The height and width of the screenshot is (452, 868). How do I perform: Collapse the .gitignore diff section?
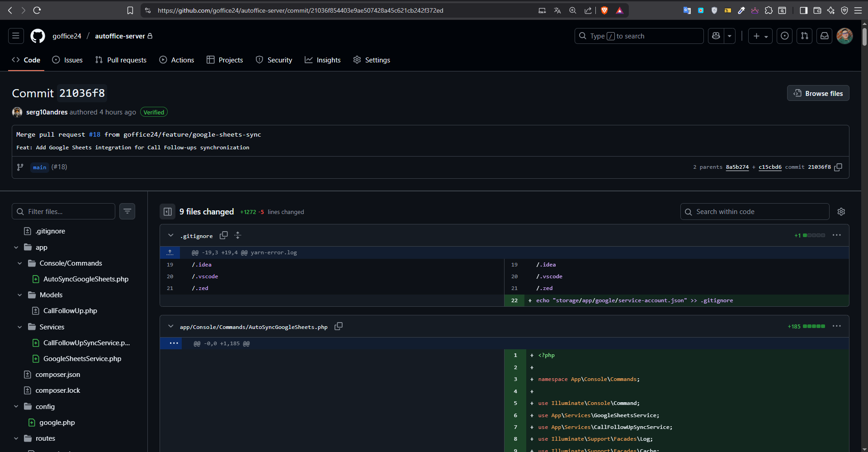pos(171,235)
